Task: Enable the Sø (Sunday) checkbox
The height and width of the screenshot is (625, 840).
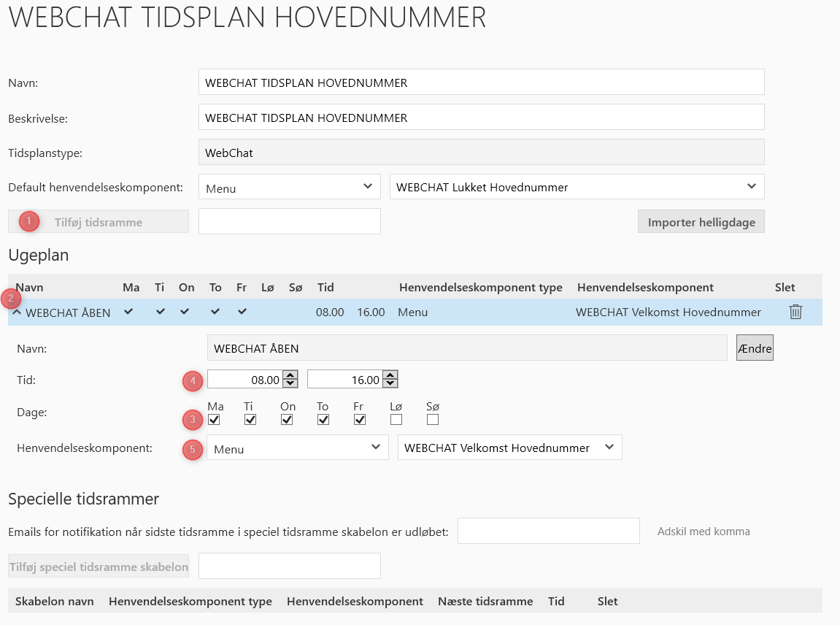Action: pyautogui.click(x=433, y=420)
